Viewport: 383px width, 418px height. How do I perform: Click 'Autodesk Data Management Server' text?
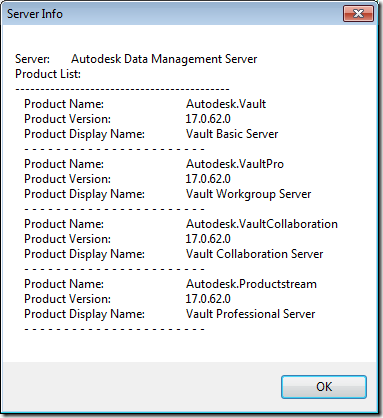click(x=164, y=59)
